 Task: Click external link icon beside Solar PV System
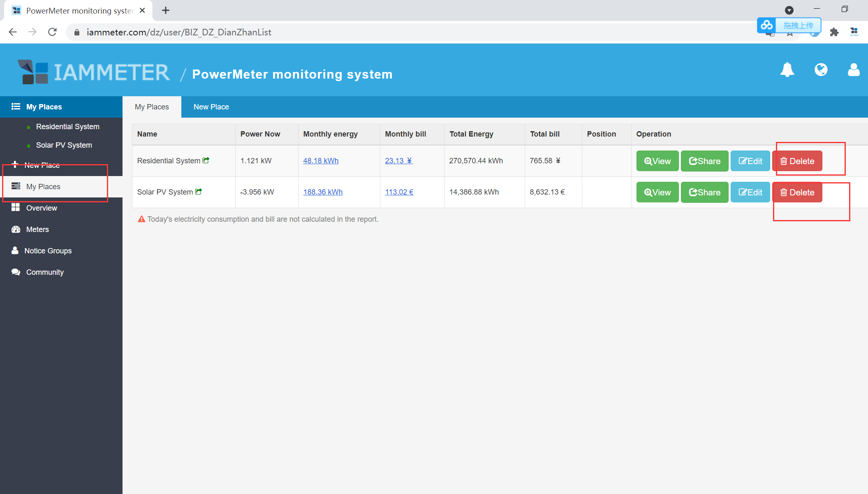pos(199,192)
